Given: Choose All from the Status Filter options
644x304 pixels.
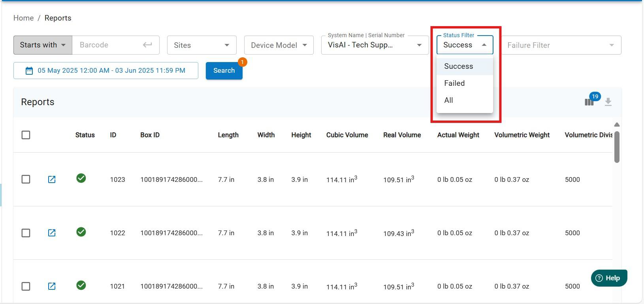Looking at the screenshot, I should point(448,100).
